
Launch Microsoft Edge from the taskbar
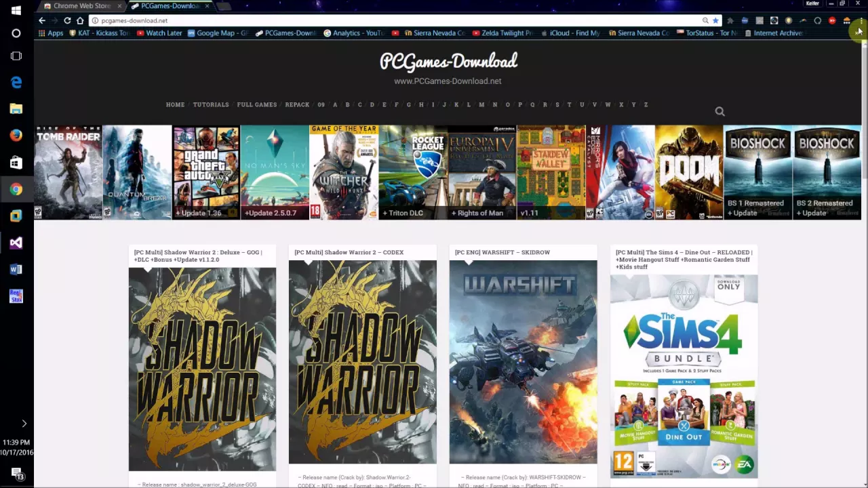click(x=16, y=82)
